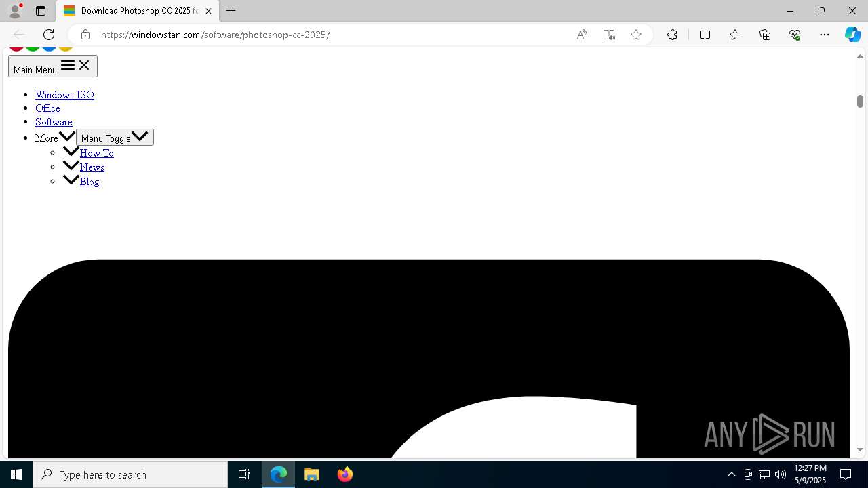The width and height of the screenshot is (868, 488).
Task: Open Task View on the taskbar
Action: coord(244,474)
